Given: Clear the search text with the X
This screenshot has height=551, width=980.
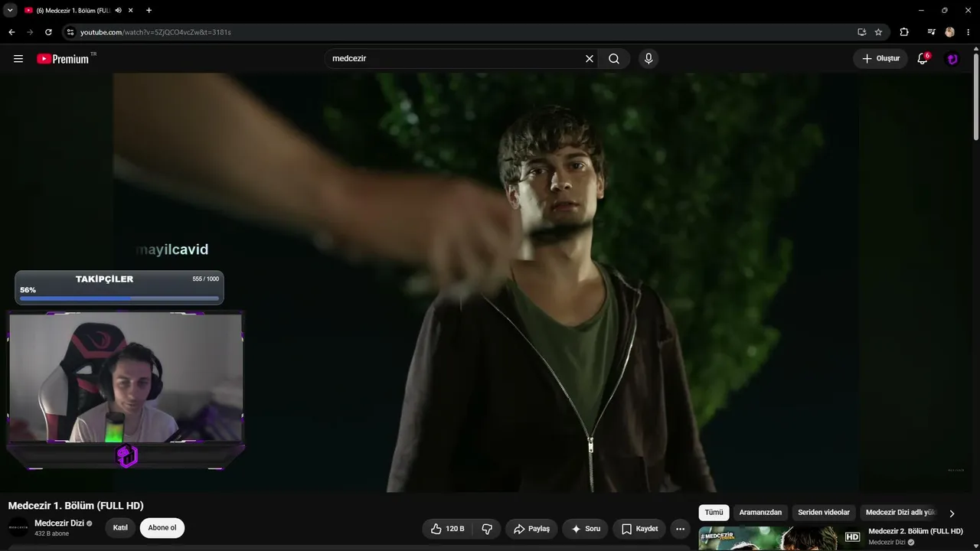Looking at the screenshot, I should click(x=590, y=59).
